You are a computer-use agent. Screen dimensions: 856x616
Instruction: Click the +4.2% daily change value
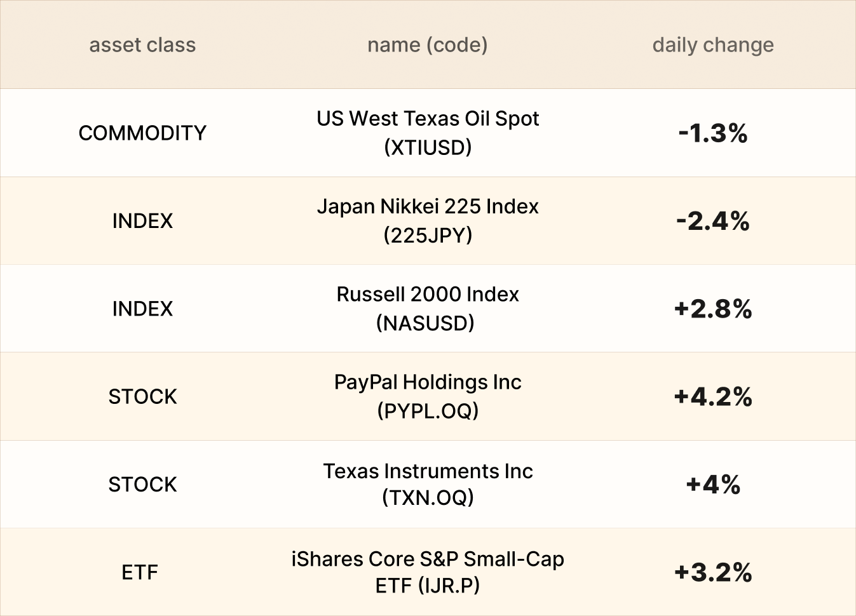[712, 397]
